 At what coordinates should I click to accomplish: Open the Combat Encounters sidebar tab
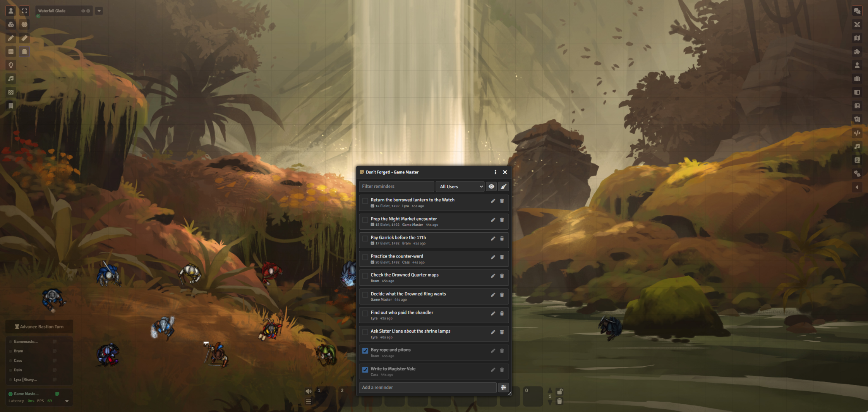pos(857,24)
